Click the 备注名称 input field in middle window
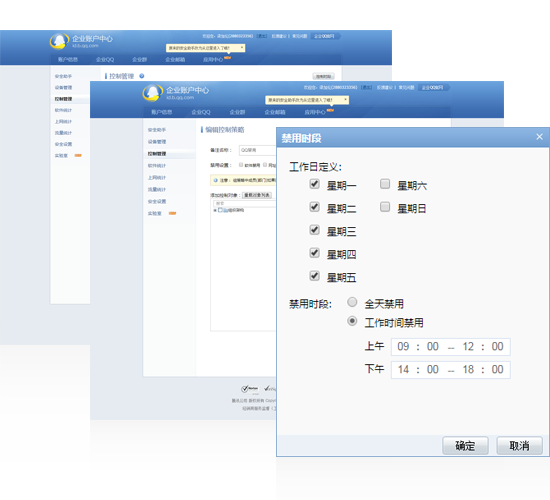 point(257,150)
